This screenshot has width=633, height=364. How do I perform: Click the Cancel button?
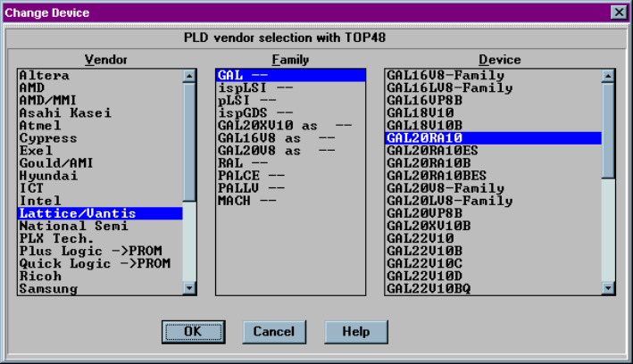[274, 332]
